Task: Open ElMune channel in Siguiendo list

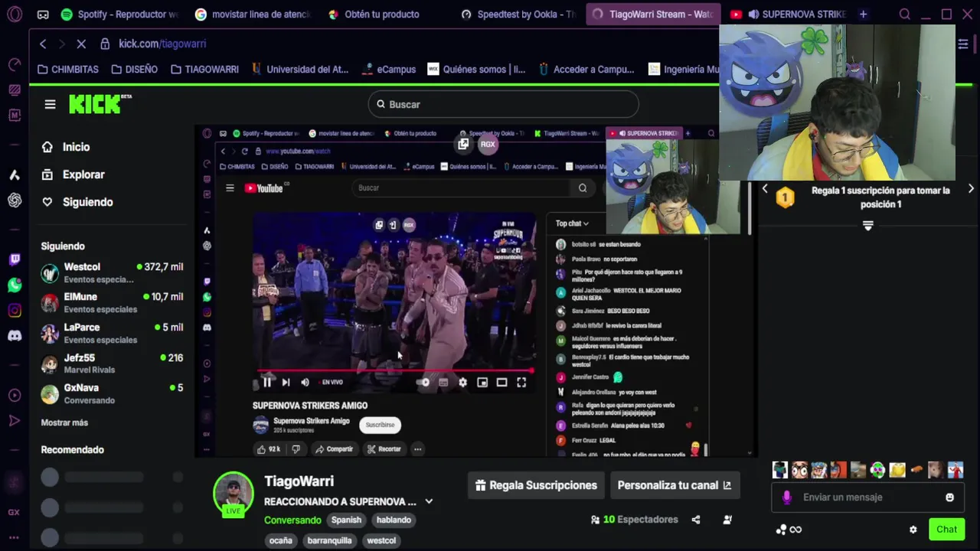Action: pyautogui.click(x=112, y=302)
